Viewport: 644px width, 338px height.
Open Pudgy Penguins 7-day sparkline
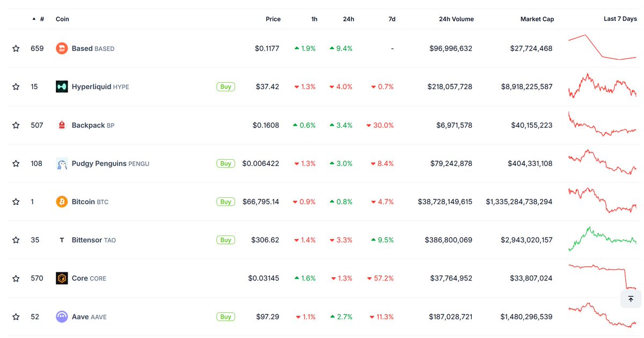[602, 162]
